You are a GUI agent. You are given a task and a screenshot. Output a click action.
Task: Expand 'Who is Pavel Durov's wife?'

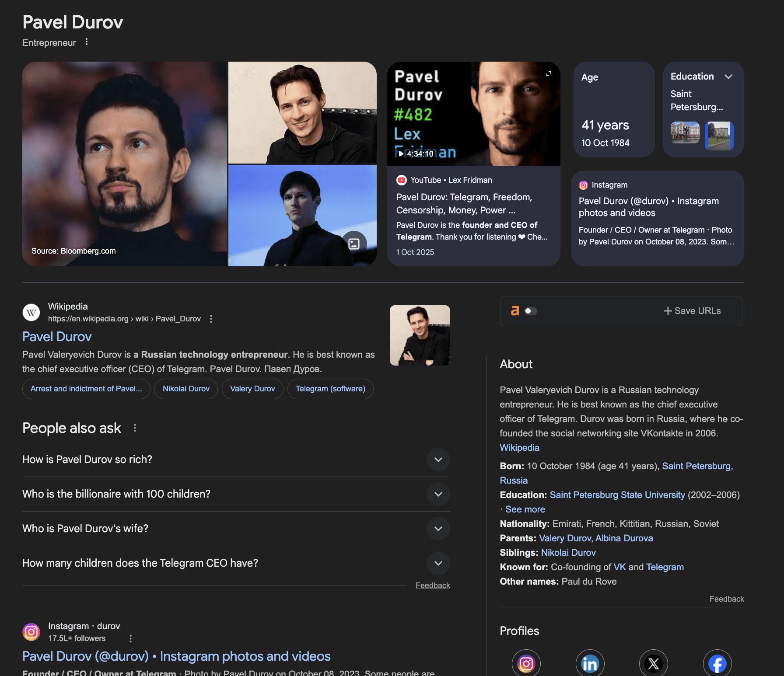coord(438,529)
